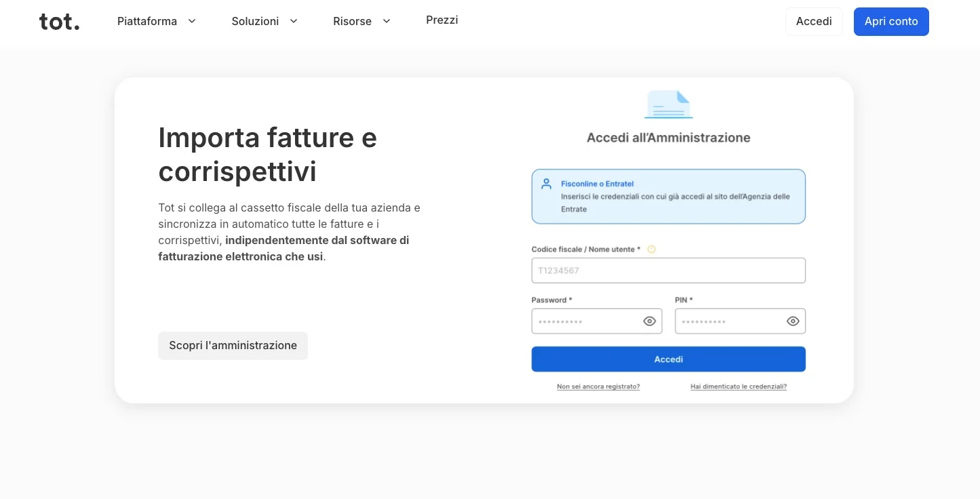
Task: Show the Password field contents
Action: (x=649, y=321)
